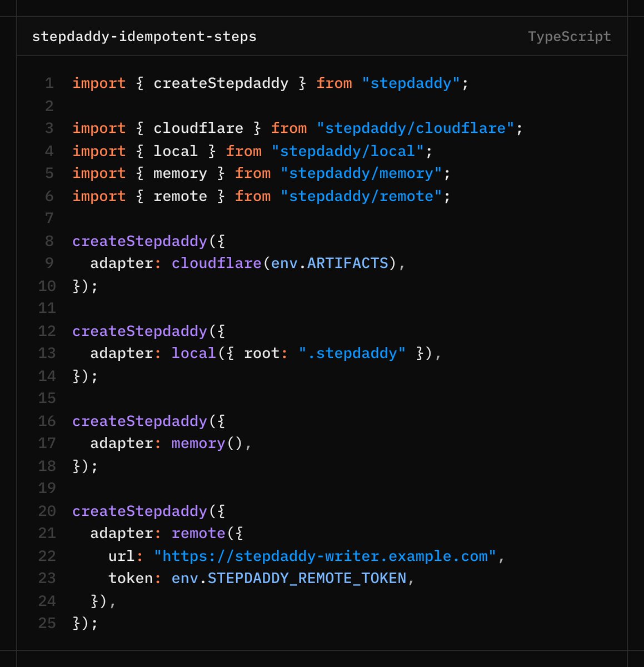
Task: Click the token property key on line 23
Action: point(131,579)
